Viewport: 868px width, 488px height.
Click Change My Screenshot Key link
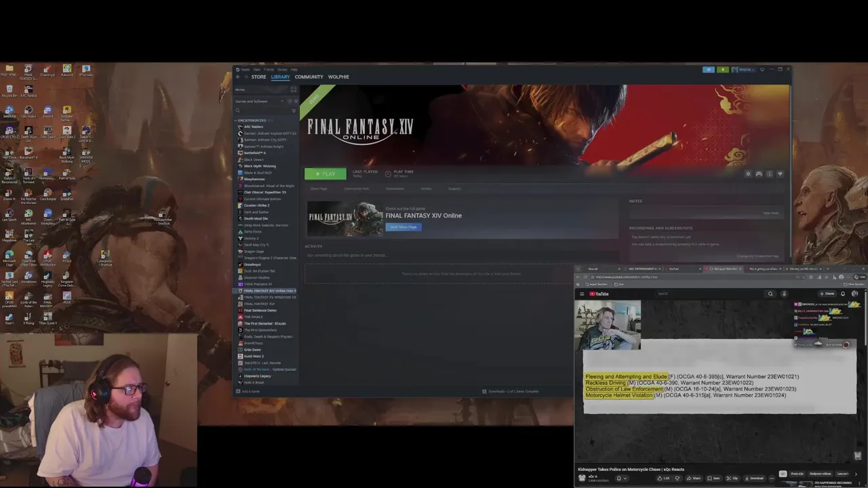[757, 256]
